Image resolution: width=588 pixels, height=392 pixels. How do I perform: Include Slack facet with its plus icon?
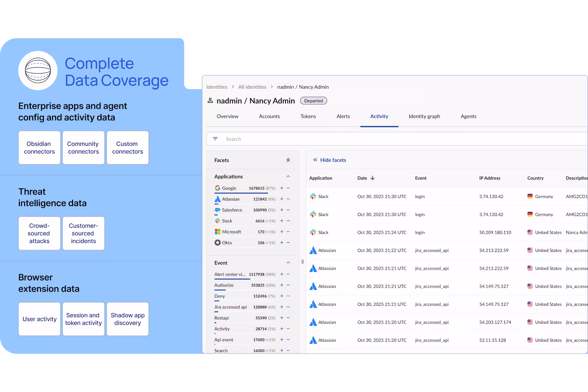point(282,221)
